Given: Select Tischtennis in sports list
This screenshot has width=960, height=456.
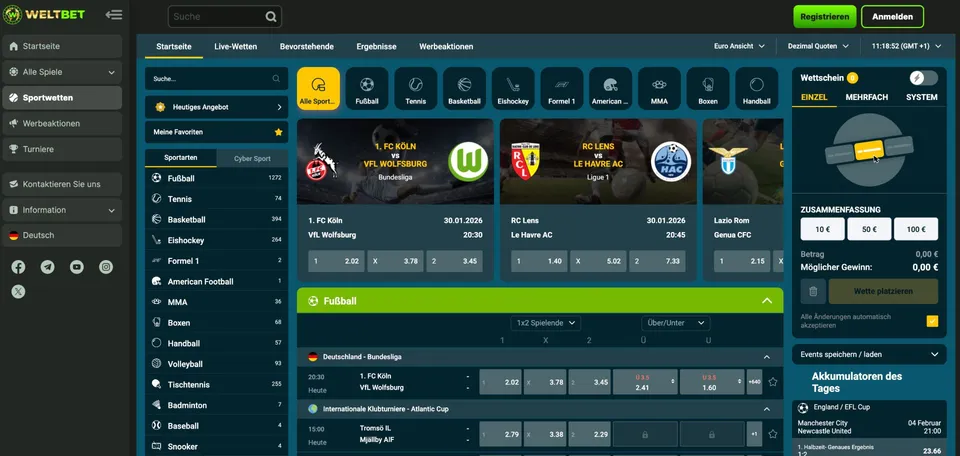Looking at the screenshot, I should tap(216, 384).
